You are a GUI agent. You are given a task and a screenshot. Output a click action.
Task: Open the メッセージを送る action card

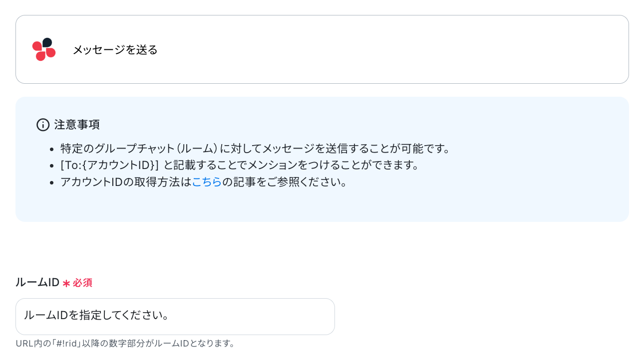(322, 49)
